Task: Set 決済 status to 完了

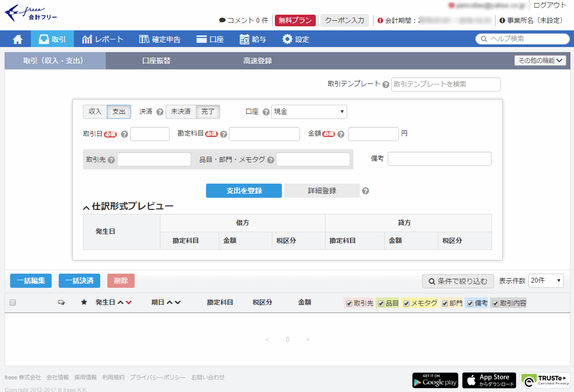Action: click(208, 111)
